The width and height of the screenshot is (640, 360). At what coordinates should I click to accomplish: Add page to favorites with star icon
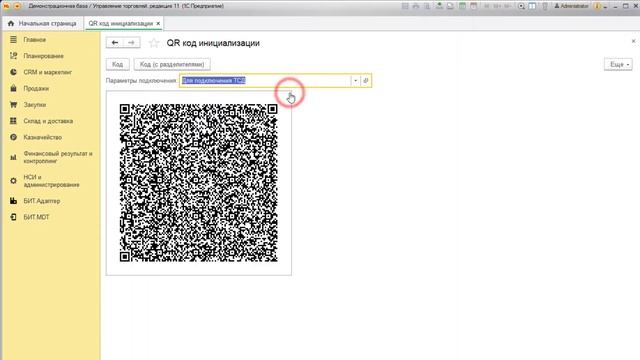tap(153, 43)
